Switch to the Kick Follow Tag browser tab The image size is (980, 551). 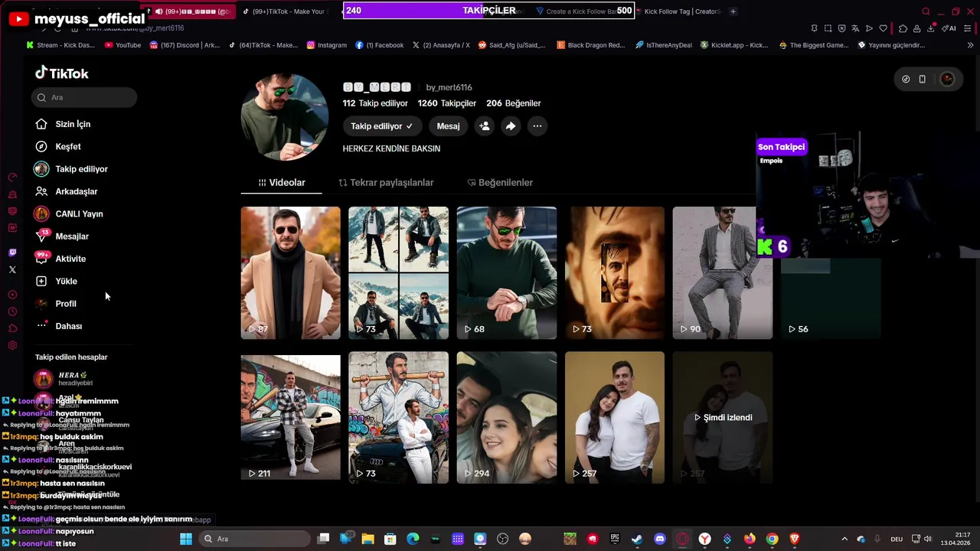pyautogui.click(x=678, y=11)
